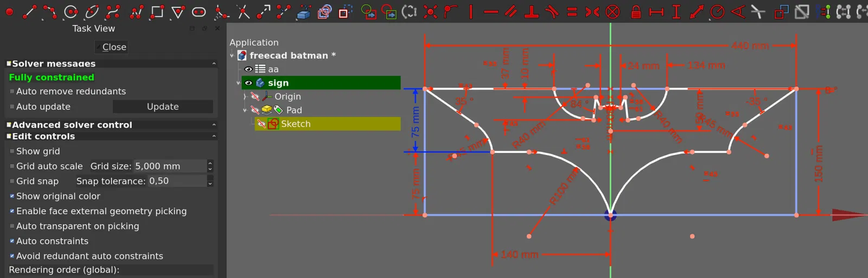This screenshot has height=278, width=868.
Task: Apply the Vertical distance constraint
Action: (x=676, y=11)
